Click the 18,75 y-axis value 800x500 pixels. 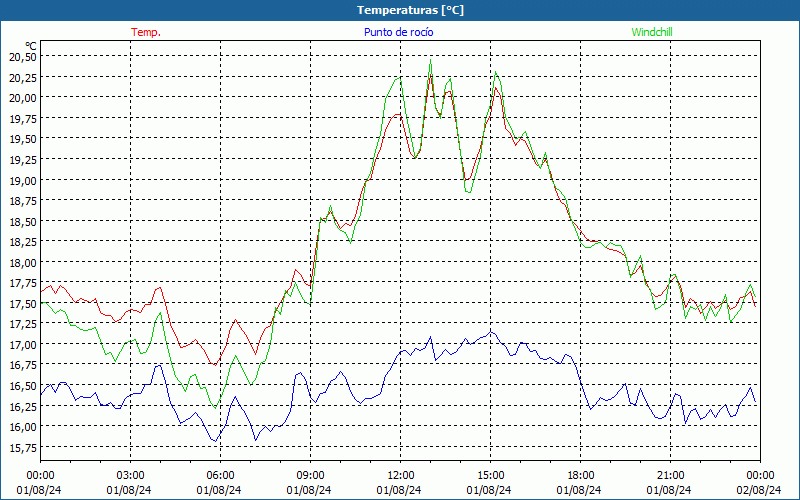pyautogui.click(x=22, y=201)
